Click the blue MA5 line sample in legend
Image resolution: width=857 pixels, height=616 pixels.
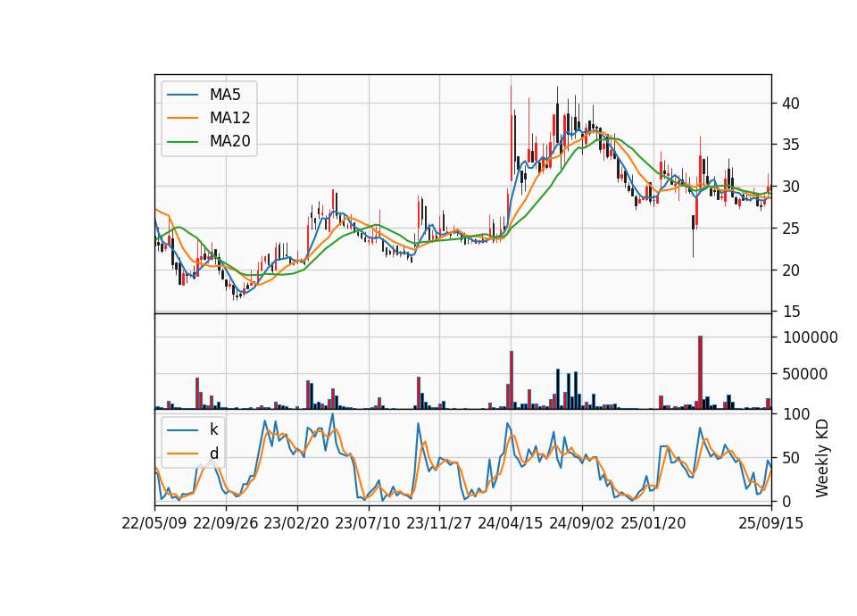click(x=182, y=95)
